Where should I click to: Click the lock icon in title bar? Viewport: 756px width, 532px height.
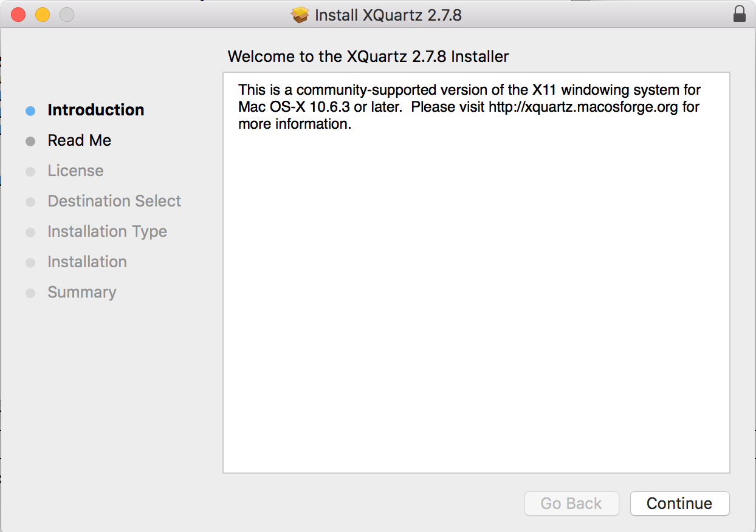point(740,14)
